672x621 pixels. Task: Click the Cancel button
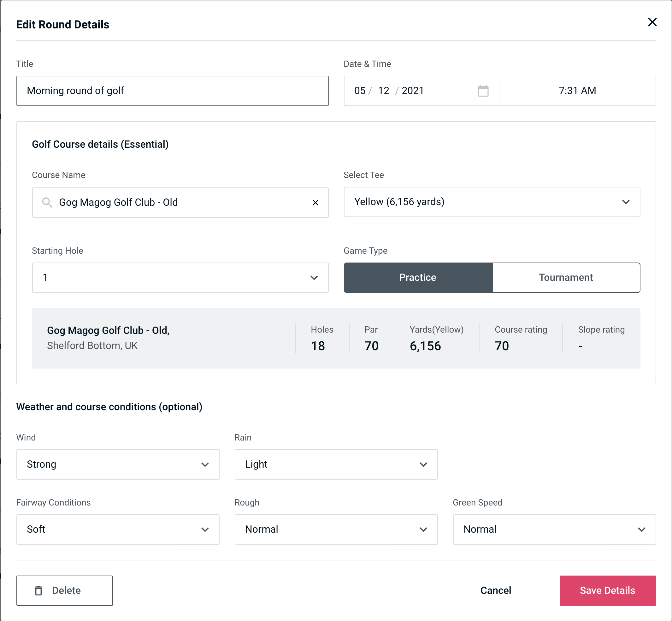click(495, 590)
